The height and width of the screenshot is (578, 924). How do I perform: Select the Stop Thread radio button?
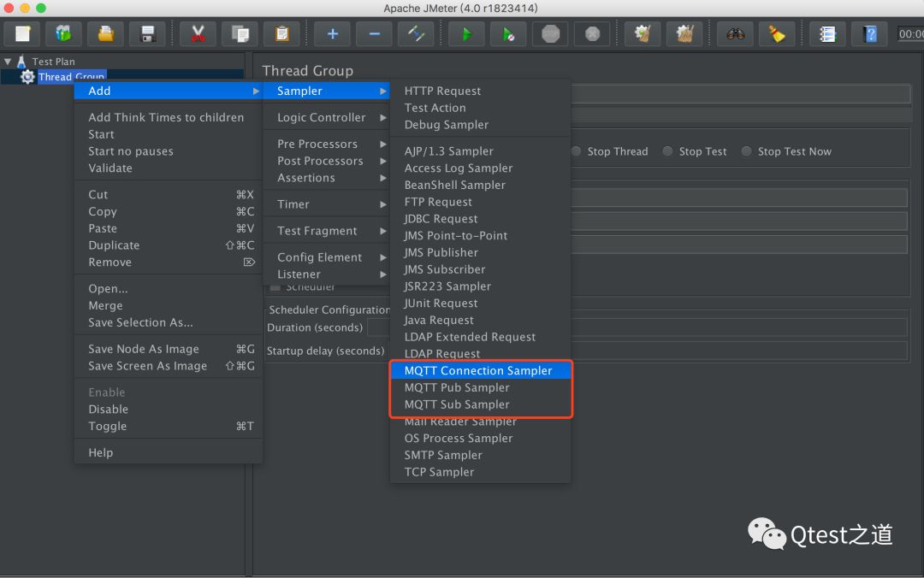click(x=576, y=151)
